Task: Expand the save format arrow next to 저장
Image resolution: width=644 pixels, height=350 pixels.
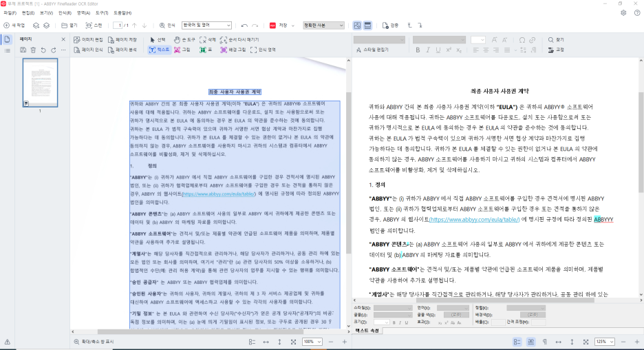Action: point(293,25)
